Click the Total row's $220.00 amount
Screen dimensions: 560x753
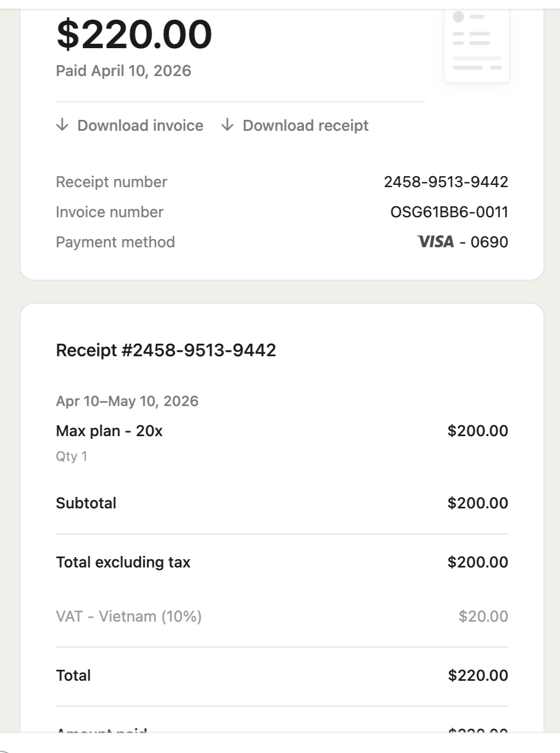click(x=477, y=676)
